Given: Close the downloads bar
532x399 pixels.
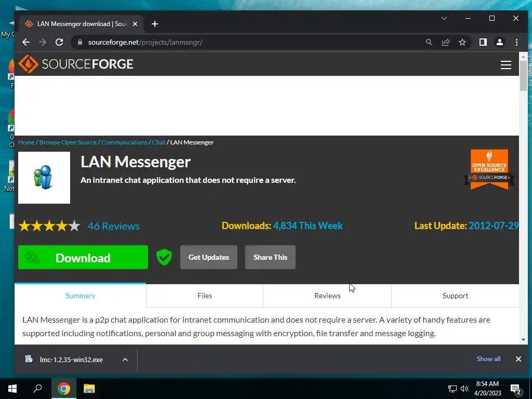Looking at the screenshot, I should pyautogui.click(x=518, y=358).
